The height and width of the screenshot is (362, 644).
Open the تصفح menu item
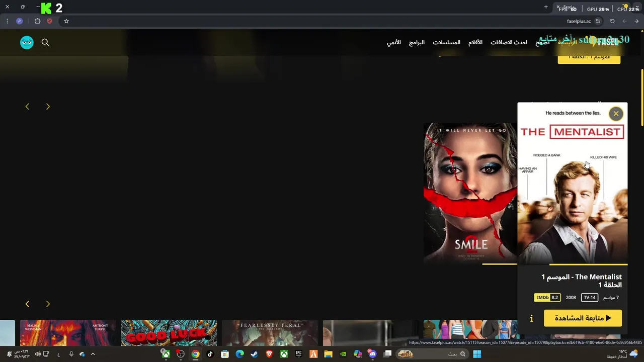tap(542, 42)
